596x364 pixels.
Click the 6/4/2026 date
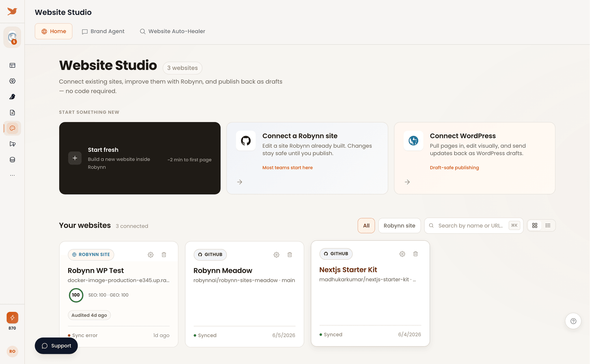click(410, 335)
